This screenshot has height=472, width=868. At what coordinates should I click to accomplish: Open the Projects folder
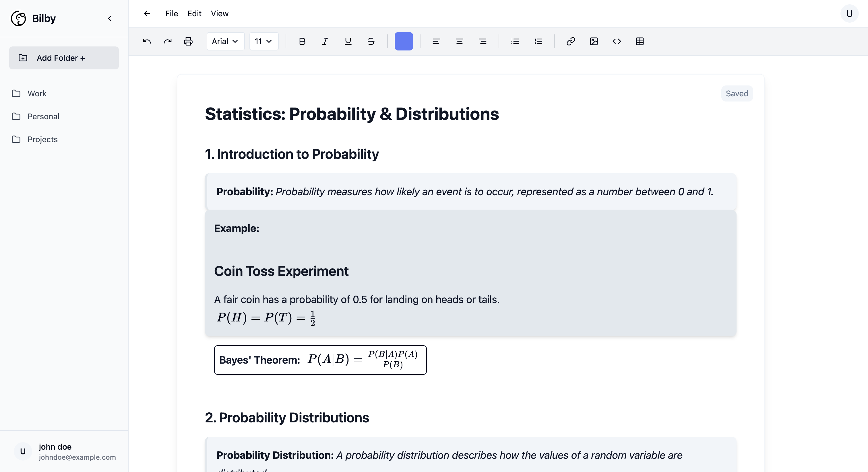pyautogui.click(x=42, y=139)
